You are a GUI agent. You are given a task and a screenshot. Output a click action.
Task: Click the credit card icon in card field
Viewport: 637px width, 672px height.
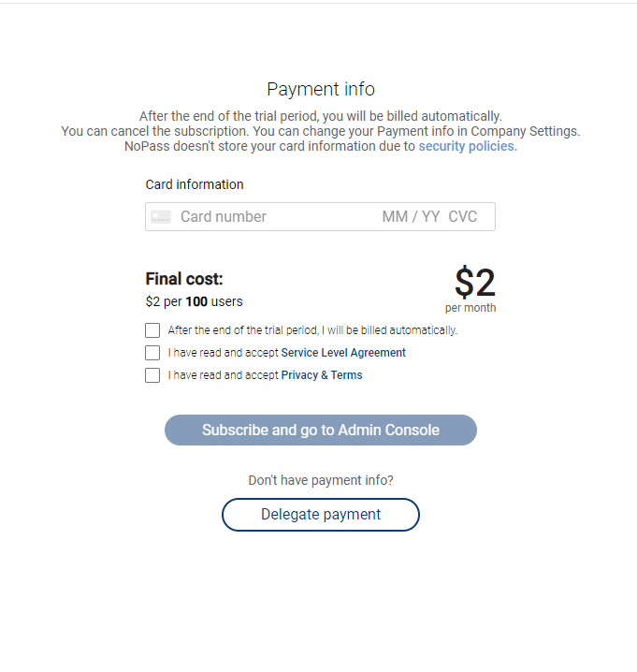(161, 217)
